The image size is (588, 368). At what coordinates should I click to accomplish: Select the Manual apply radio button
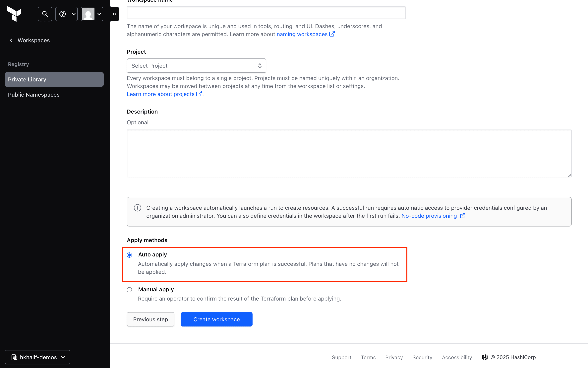click(x=129, y=290)
